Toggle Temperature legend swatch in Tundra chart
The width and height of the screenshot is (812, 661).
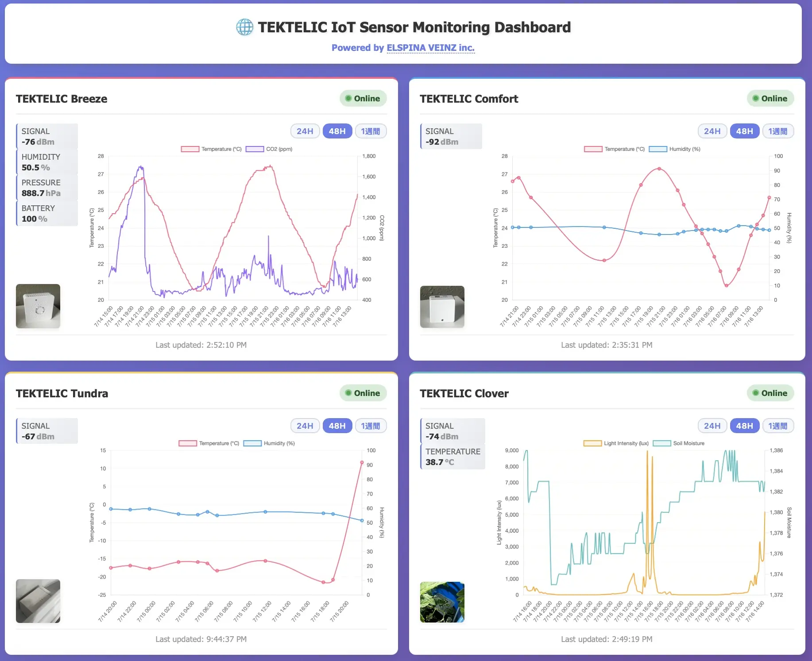[188, 443]
